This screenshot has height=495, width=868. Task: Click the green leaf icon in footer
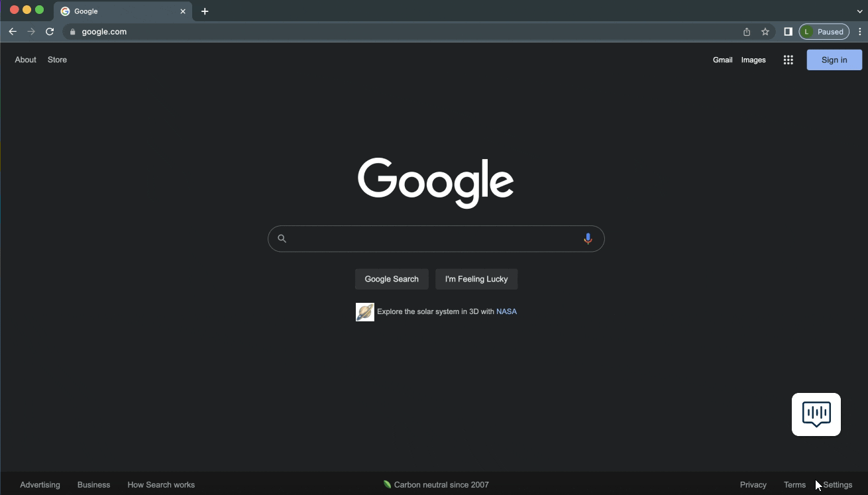[x=387, y=484]
